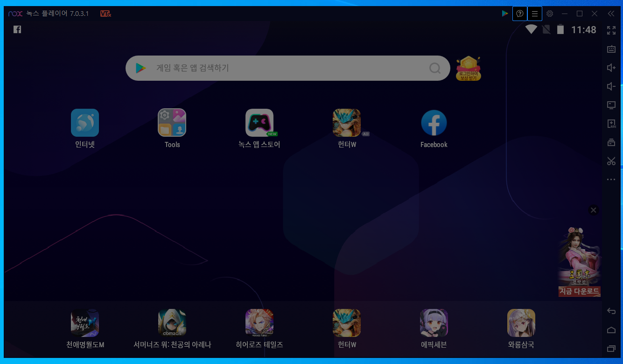Click 지금 다운로드 ad button
Viewport: 623px width, 364px height.
tap(580, 291)
